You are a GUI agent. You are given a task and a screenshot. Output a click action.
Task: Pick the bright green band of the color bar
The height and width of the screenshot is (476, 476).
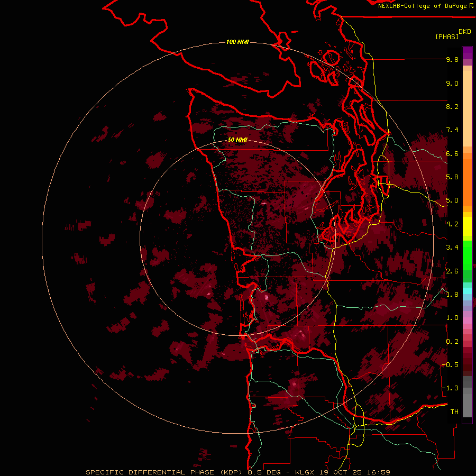[467, 255]
